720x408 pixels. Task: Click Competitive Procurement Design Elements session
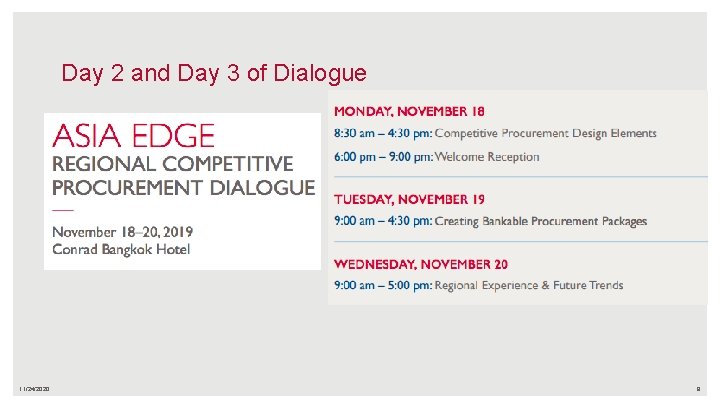546,133
